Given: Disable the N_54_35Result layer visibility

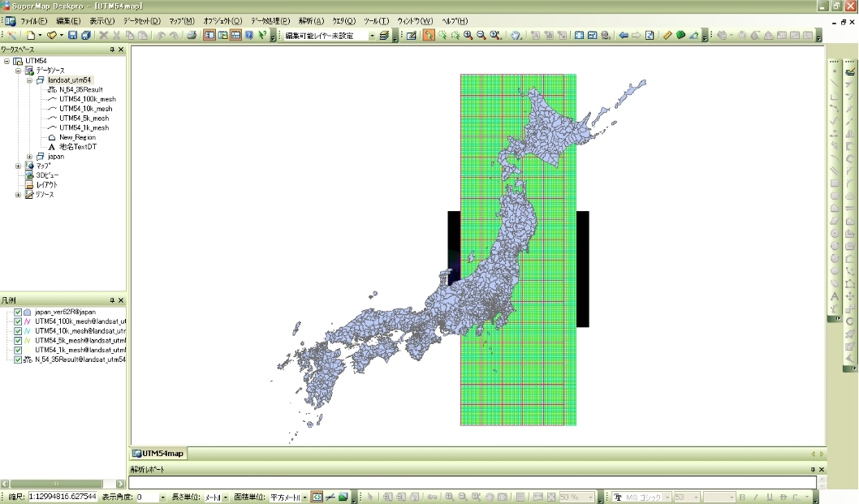Looking at the screenshot, I should (18, 360).
